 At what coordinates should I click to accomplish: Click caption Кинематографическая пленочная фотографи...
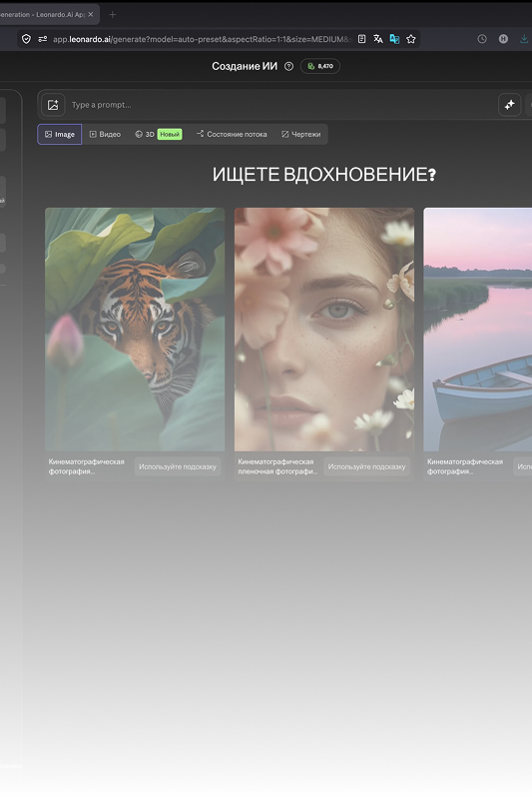tap(277, 466)
